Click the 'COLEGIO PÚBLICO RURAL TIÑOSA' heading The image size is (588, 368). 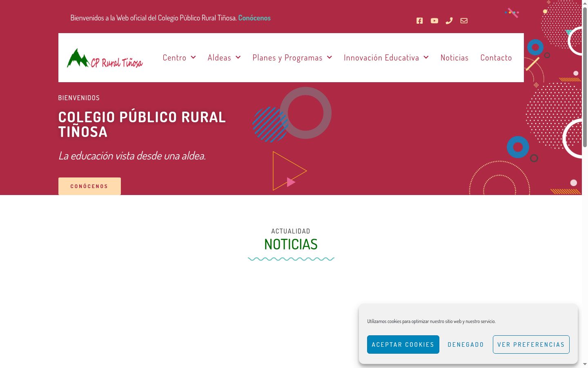tap(142, 124)
